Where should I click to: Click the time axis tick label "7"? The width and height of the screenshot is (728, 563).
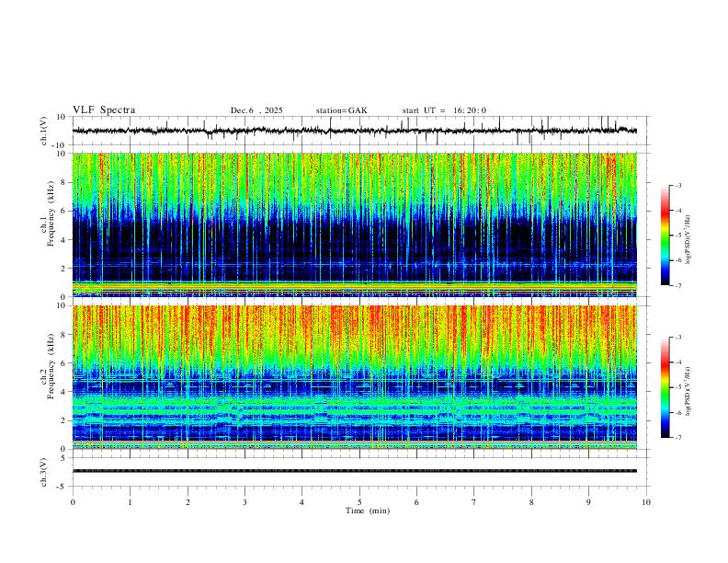tap(474, 502)
